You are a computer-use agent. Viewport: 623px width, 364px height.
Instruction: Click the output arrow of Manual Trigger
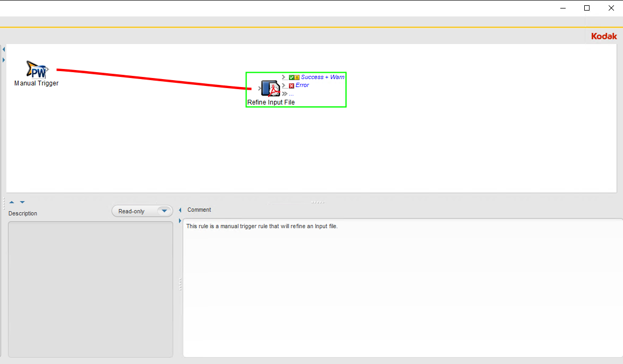coord(48,70)
